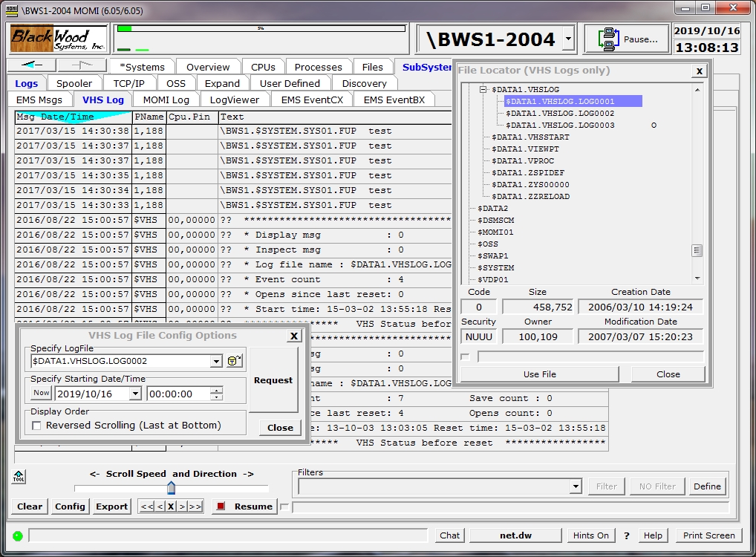Viewport: 756px width, 557px height.
Task: Toggle checkbox right of the Resume button
Action: (284, 506)
